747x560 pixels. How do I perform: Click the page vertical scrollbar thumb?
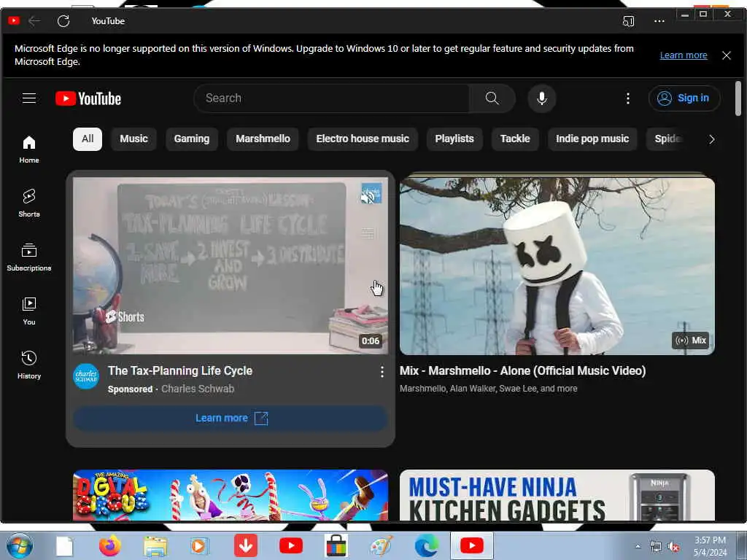coord(738,98)
